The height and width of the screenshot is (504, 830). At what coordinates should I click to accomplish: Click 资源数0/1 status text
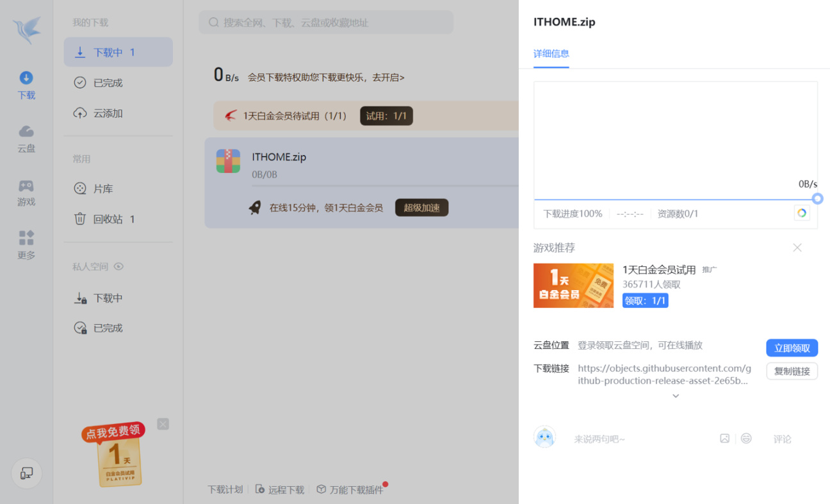[x=678, y=214]
